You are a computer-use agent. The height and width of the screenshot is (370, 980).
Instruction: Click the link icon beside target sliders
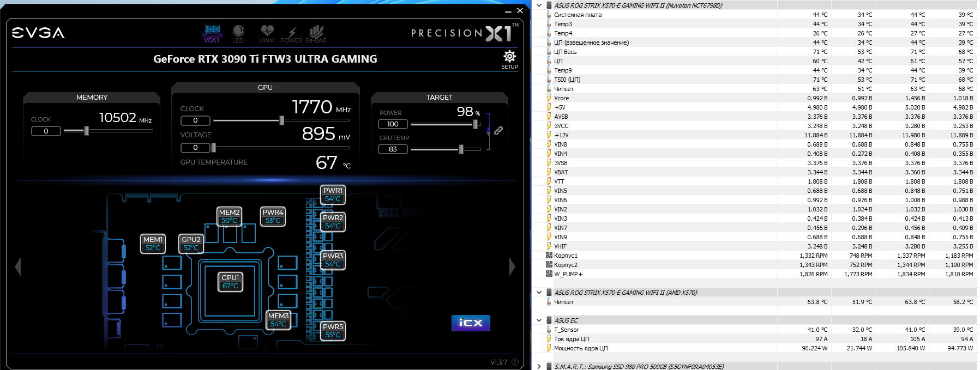[x=498, y=131]
